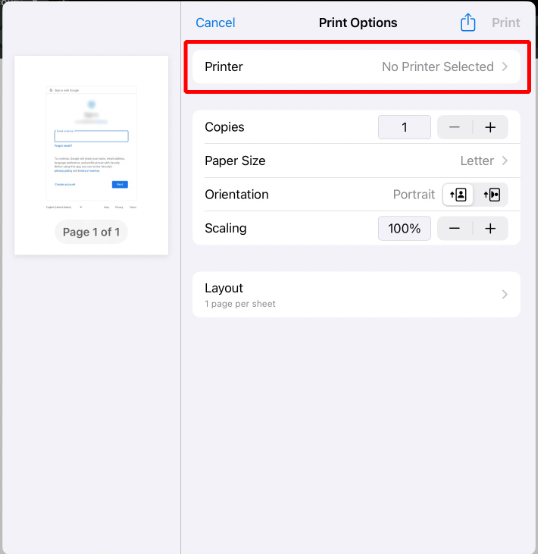Open the Printer selection row

[356, 67]
